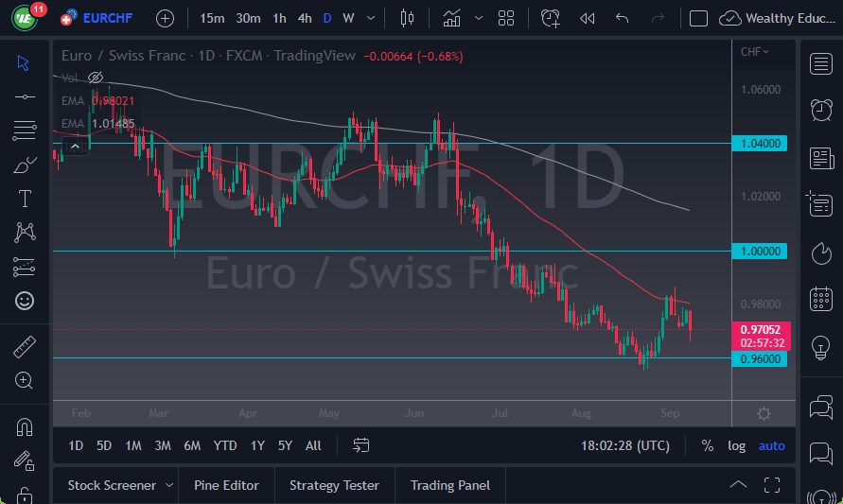Open the go to date calendar
The height and width of the screenshot is (504, 843).
click(x=361, y=445)
